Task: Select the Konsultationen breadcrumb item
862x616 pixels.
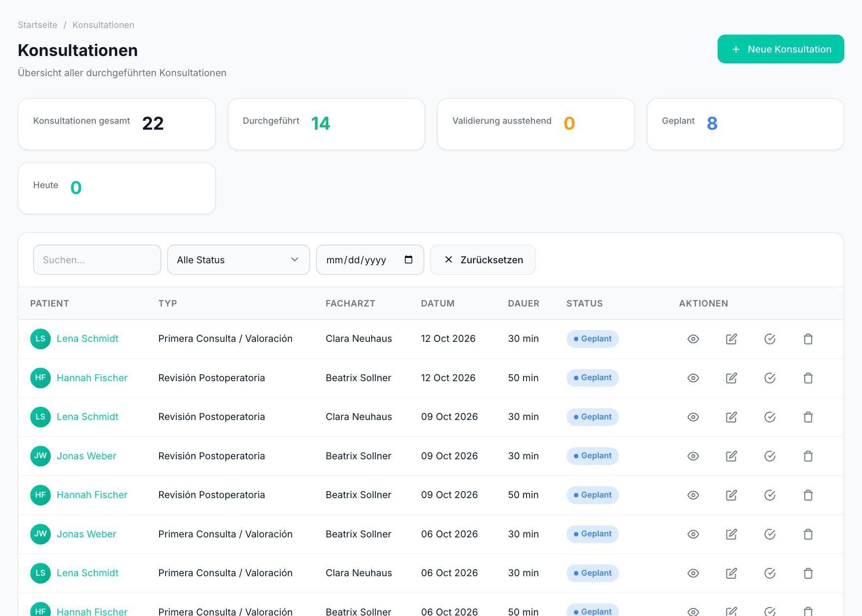Action: [103, 25]
